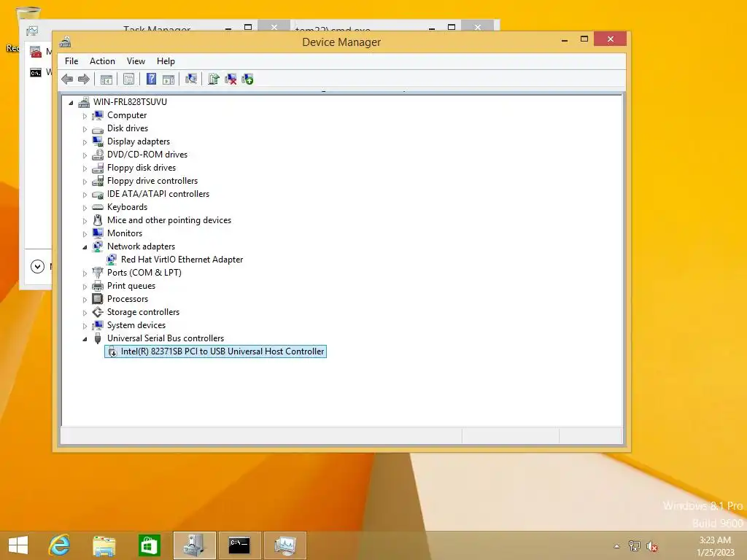747x560 pixels.
Task: Open the Help menu
Action: tap(166, 61)
